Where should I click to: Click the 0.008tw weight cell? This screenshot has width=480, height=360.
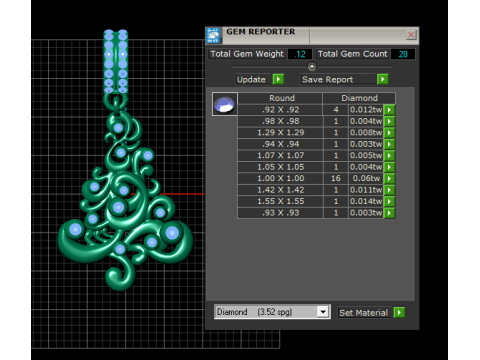366,133
